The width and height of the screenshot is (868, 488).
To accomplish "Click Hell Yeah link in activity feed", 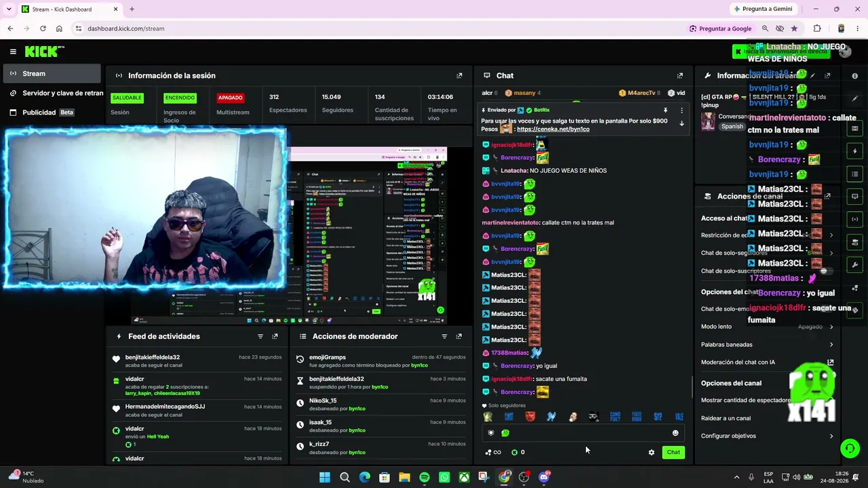I will tap(158, 436).
